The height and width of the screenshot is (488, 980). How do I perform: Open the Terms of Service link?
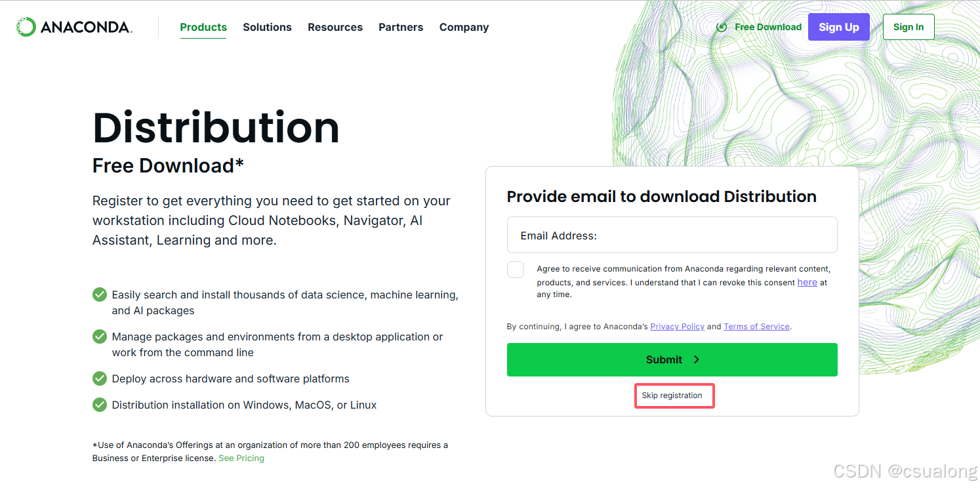[756, 326]
